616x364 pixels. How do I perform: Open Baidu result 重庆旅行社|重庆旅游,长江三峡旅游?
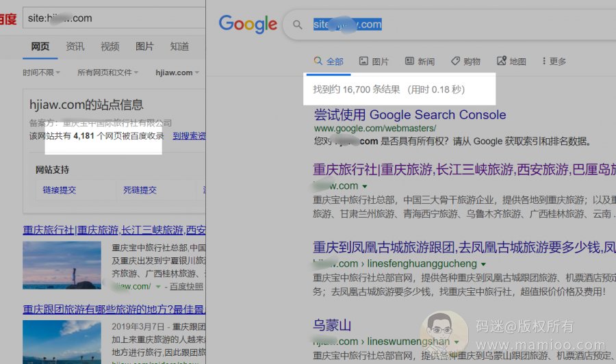tap(114, 230)
